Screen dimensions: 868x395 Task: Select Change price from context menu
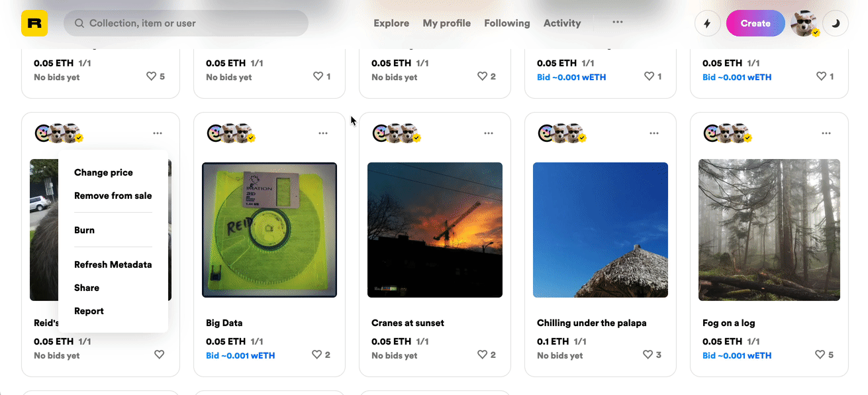click(x=103, y=172)
